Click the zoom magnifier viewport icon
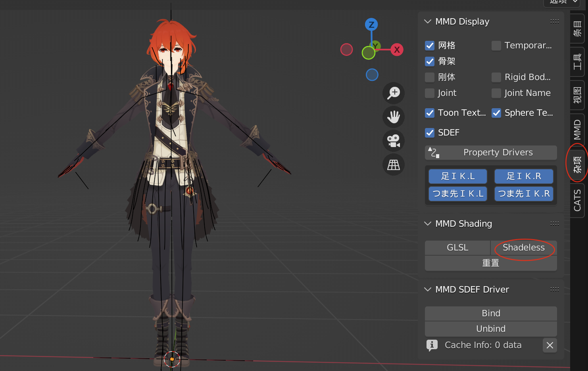 [394, 93]
